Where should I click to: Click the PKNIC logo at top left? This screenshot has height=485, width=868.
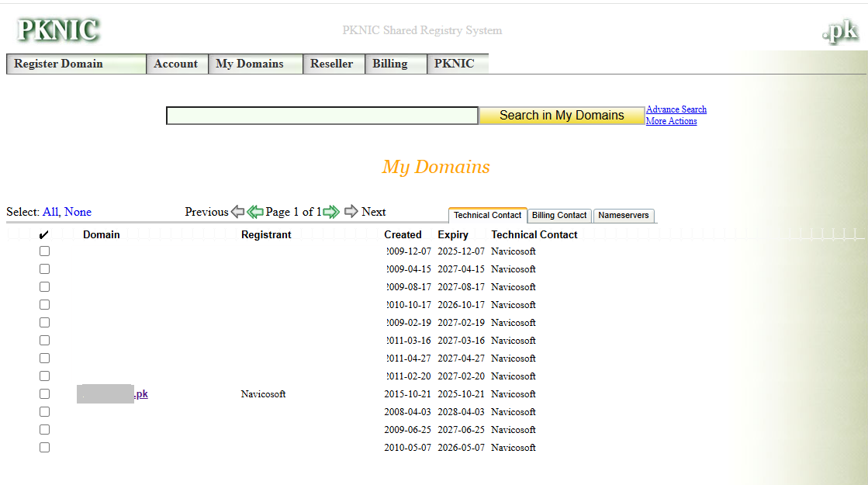pos(58,30)
